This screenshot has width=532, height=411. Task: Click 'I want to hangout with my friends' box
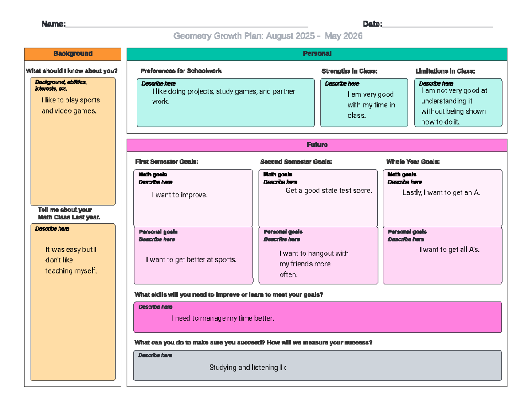click(318, 255)
